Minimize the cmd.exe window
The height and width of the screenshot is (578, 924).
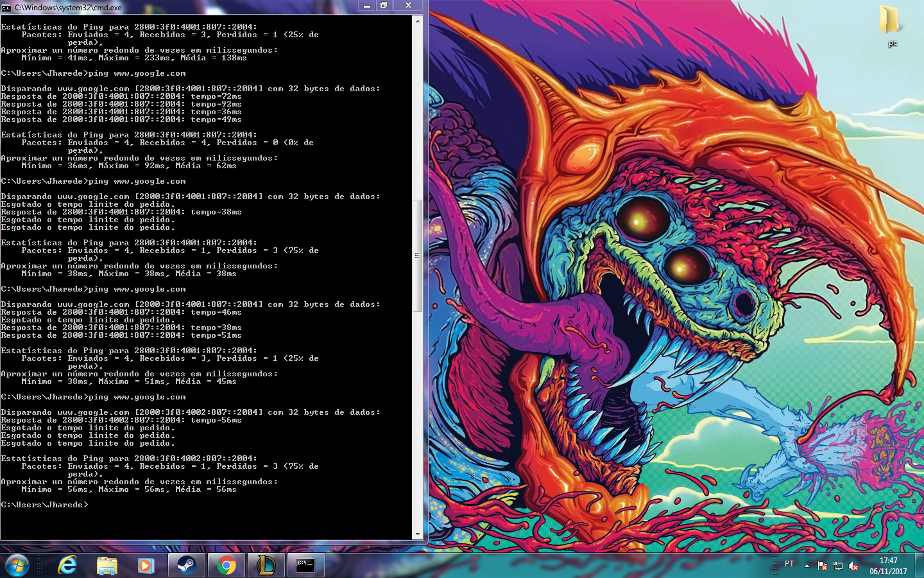coord(367,6)
